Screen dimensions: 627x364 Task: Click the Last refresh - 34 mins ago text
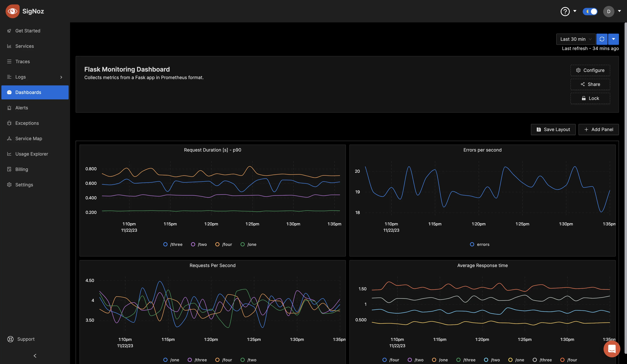(590, 48)
